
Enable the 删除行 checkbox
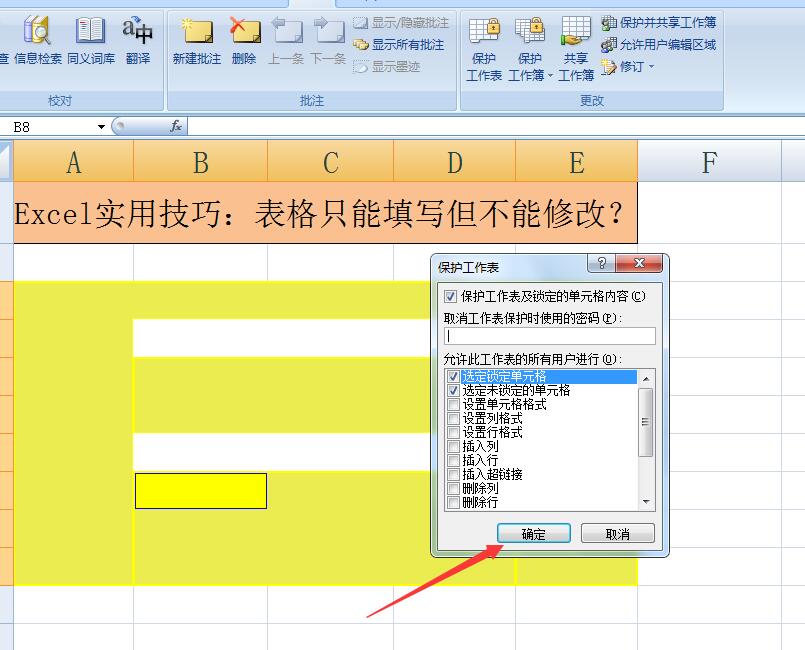[453, 502]
